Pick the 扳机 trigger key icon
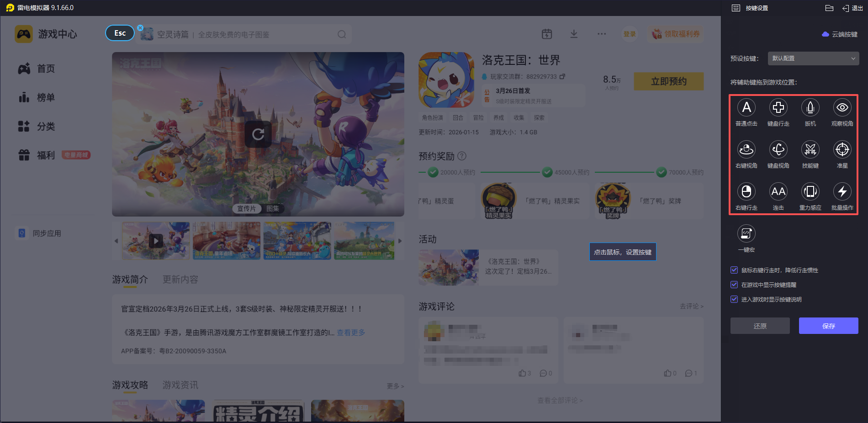This screenshot has width=868, height=423. (x=810, y=108)
